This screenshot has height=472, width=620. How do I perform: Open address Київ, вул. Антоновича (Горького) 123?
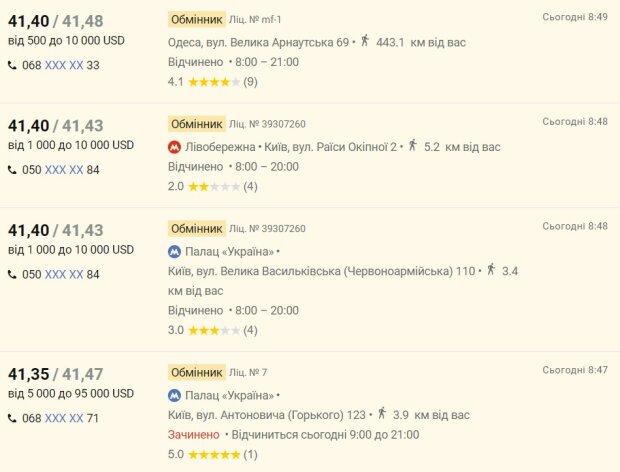(x=267, y=415)
